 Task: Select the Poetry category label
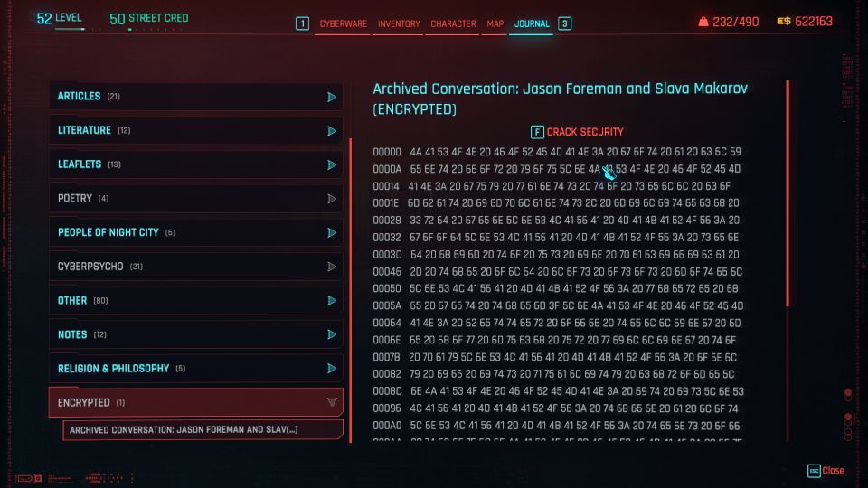75,198
